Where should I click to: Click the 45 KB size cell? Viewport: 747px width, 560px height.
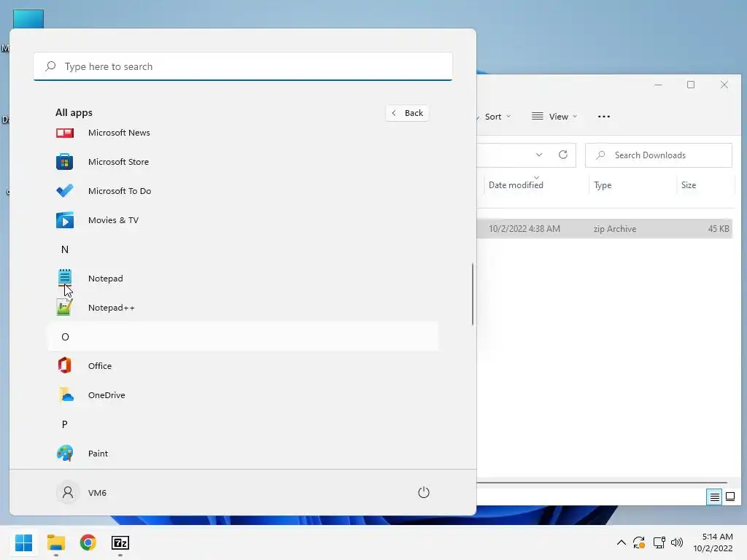pos(719,228)
